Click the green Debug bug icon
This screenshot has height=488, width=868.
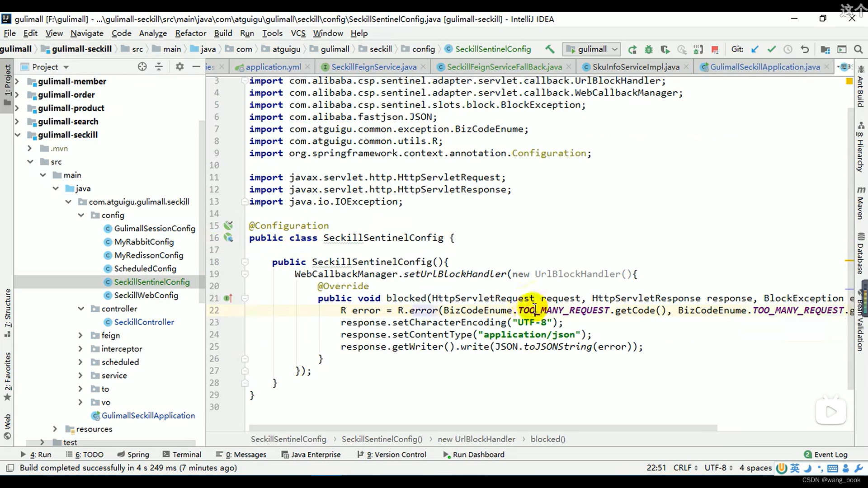point(649,49)
